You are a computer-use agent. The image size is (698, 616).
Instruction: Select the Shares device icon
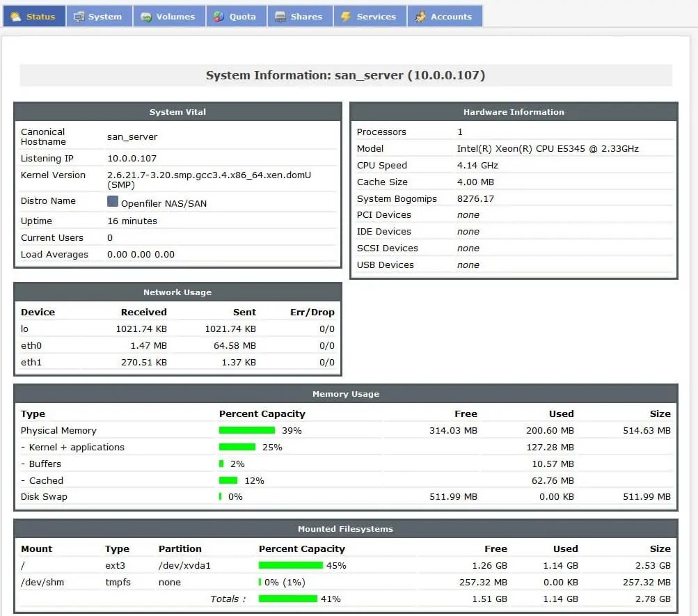pos(280,15)
